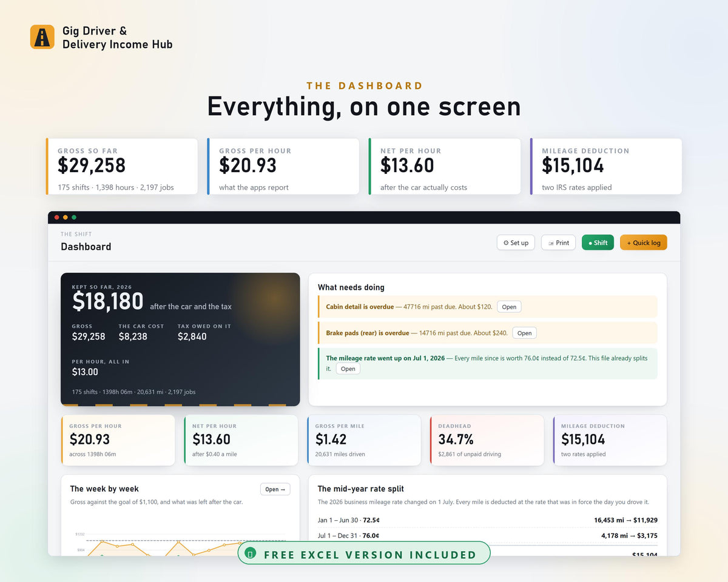
Task: Click the Dashboard page title
Action: 86,247
